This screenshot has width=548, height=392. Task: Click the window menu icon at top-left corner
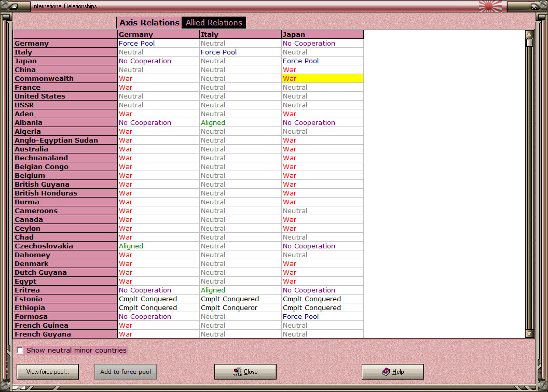[14, 6]
